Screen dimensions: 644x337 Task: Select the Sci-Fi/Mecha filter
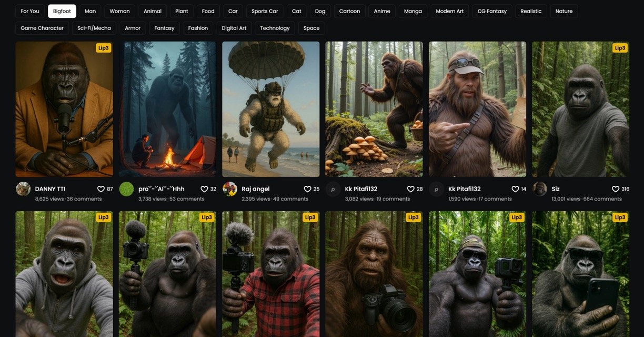pos(94,28)
